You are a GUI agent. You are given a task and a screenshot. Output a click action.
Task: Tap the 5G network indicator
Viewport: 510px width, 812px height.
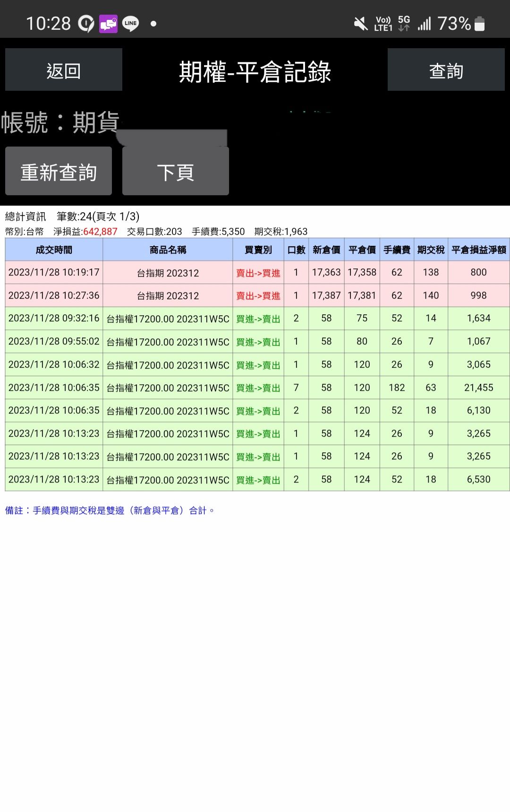tap(404, 23)
